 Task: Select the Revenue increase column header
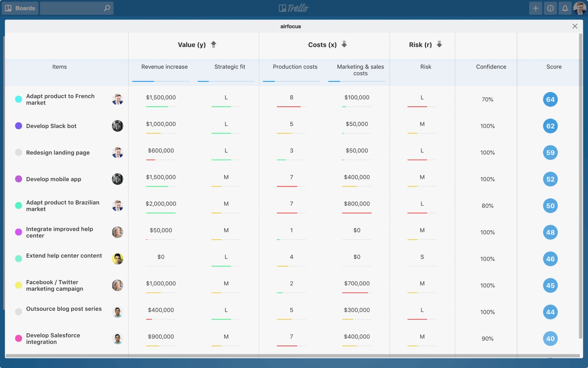pyautogui.click(x=164, y=67)
